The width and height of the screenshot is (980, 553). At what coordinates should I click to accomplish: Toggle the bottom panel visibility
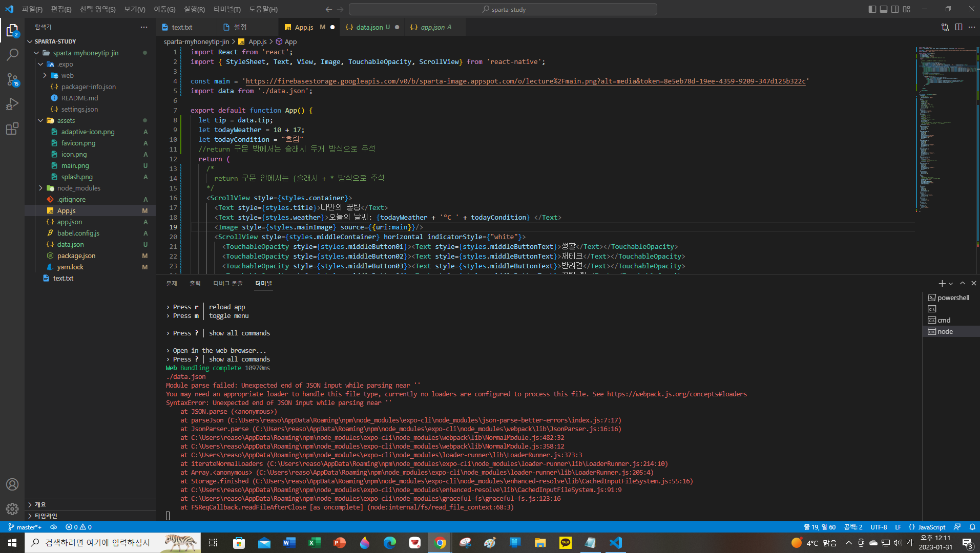click(884, 9)
